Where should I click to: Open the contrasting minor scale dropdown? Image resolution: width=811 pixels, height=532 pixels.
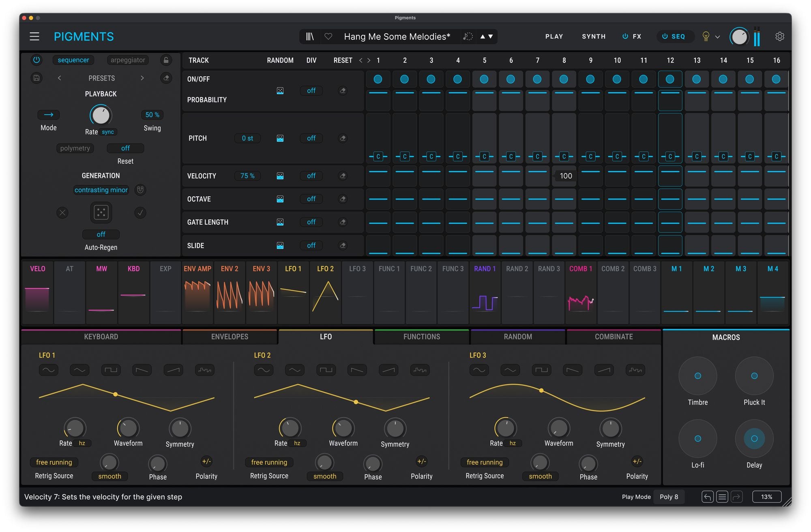(x=101, y=190)
